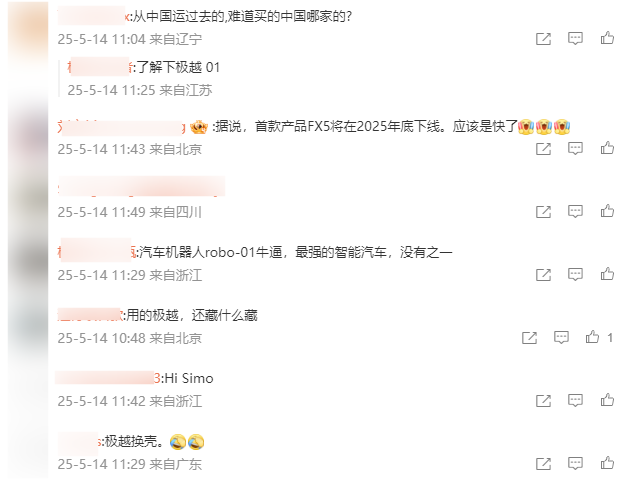The image size is (625, 485).
Task: Like the Hi Simo comment
Action: 607,400
